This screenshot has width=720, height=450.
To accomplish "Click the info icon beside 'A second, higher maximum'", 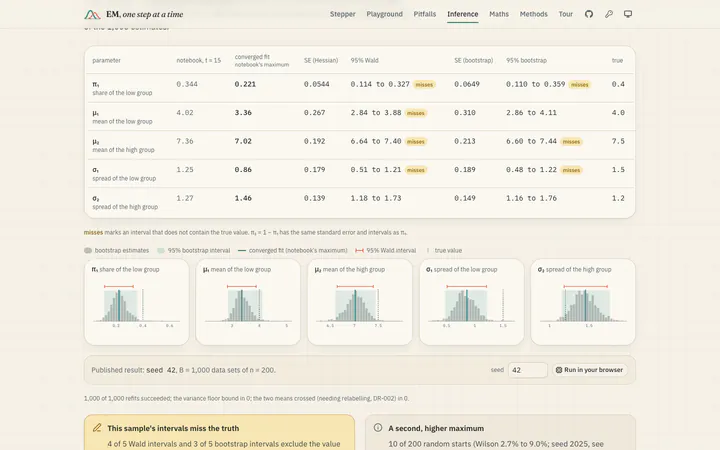I will (x=377, y=428).
